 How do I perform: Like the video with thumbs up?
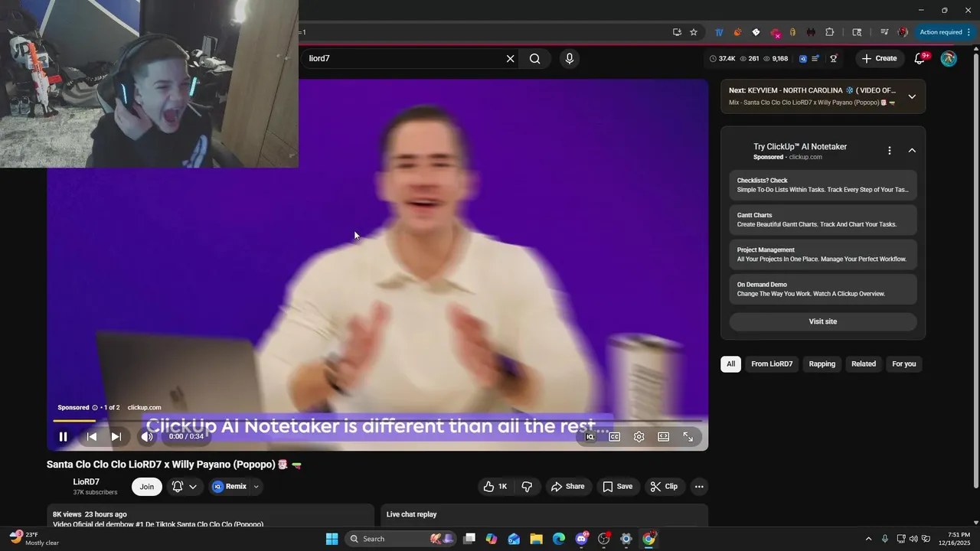495,487
